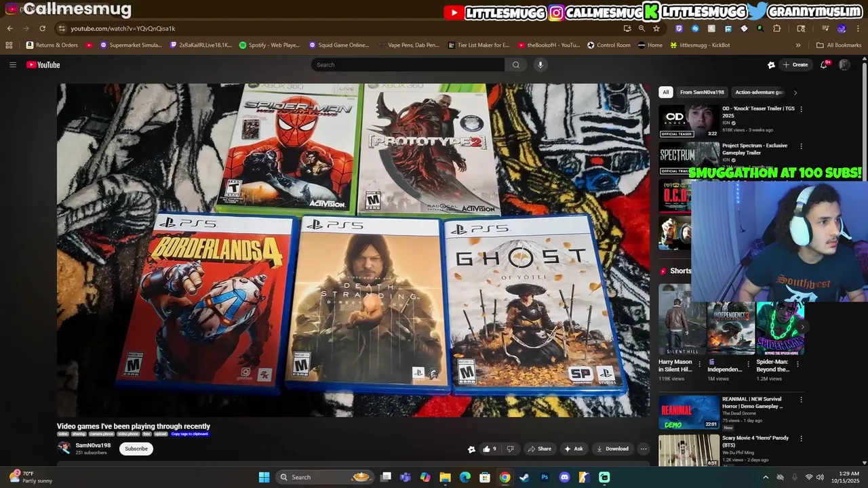The image size is (868, 488).
Task: Open SamN0va198 channel name link
Action: click(93, 445)
